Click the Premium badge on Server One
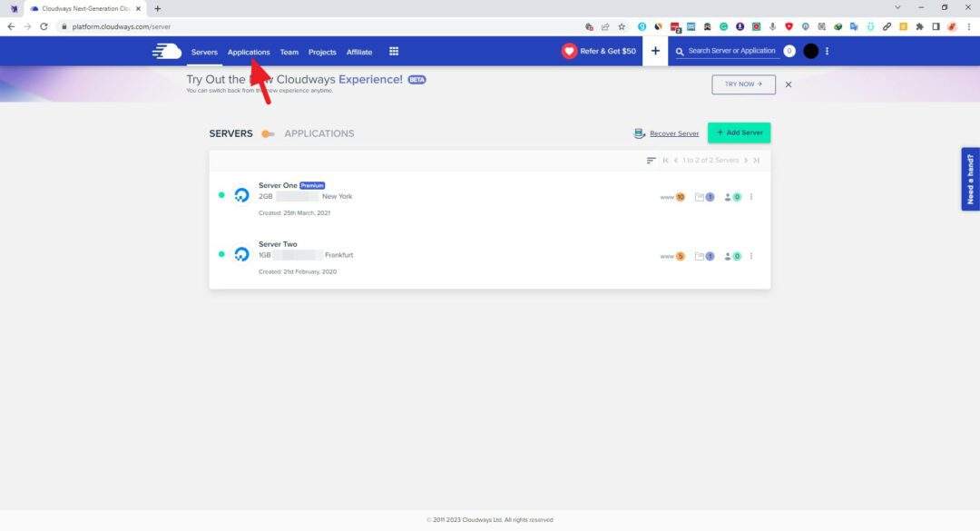The image size is (980, 531). (312, 185)
